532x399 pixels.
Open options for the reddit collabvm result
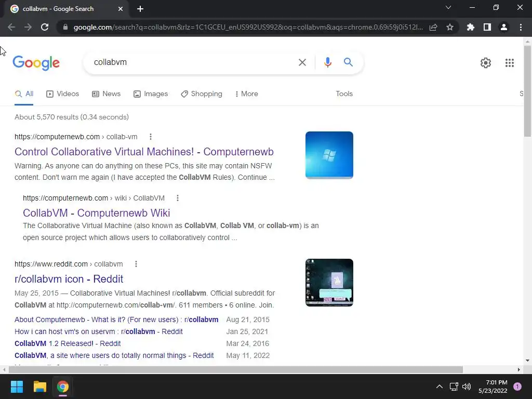[136, 264]
